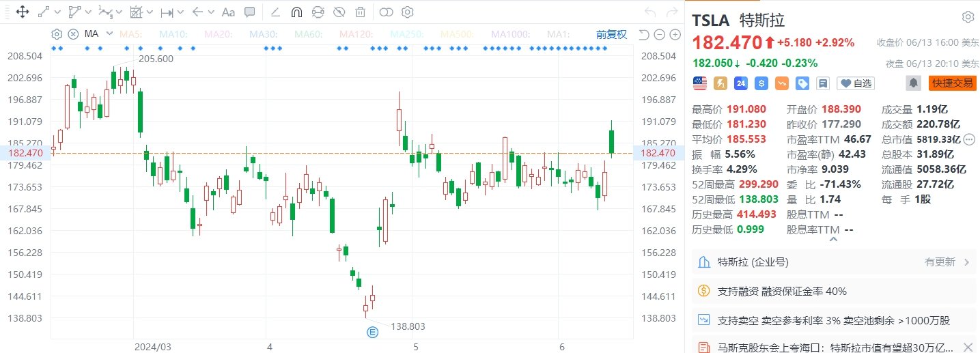This screenshot has height=353, width=980.
Task: Open the 支持融资 margin financing row
Action: coord(833,291)
